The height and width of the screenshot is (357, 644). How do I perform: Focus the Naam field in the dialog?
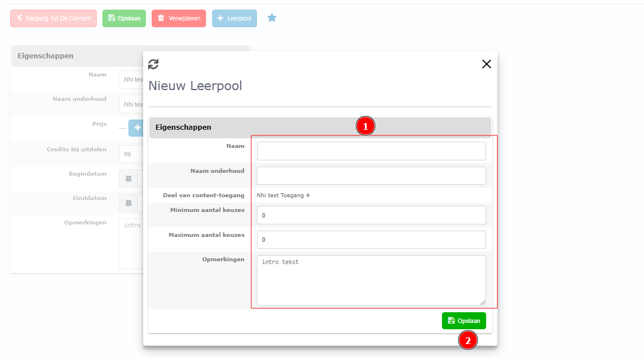371,151
